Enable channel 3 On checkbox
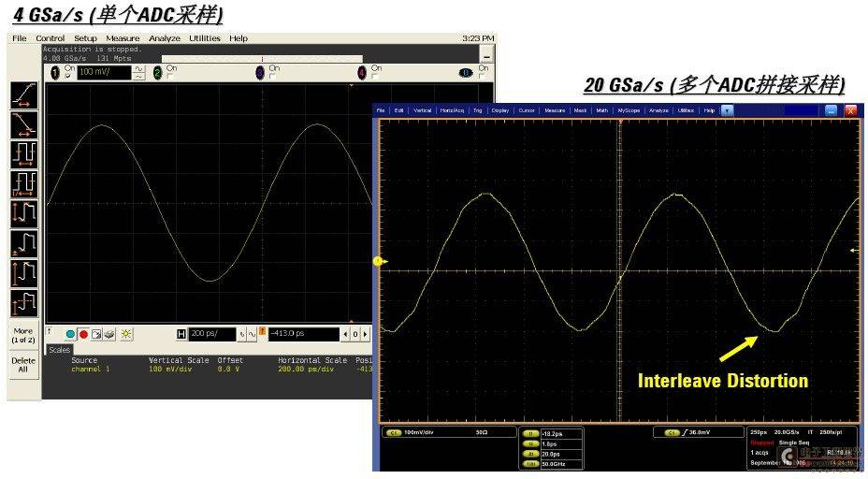The image size is (868, 479). [273, 76]
